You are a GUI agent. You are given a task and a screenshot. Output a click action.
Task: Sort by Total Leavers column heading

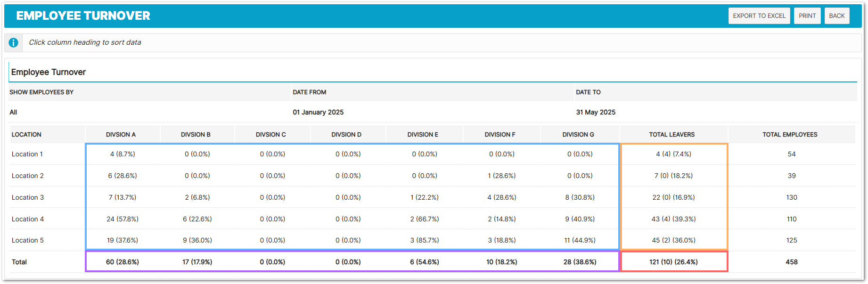point(671,135)
